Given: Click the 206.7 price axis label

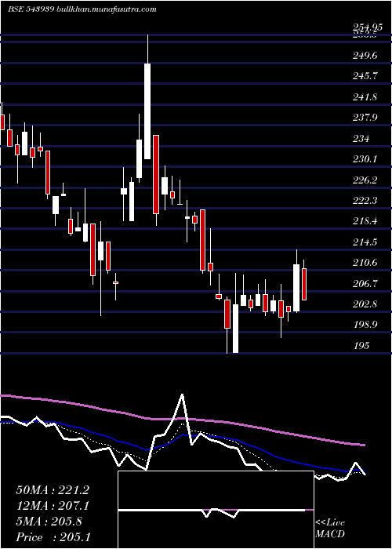Looking at the screenshot, I should point(365,284).
